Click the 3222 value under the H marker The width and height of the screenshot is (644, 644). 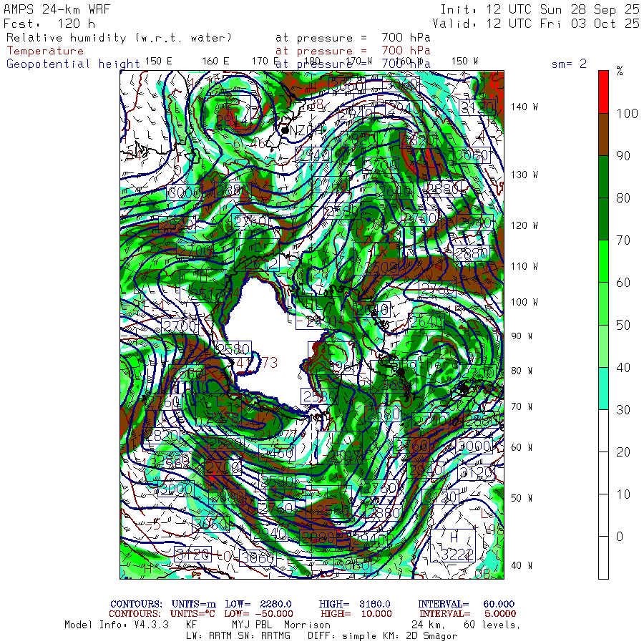tap(457, 555)
